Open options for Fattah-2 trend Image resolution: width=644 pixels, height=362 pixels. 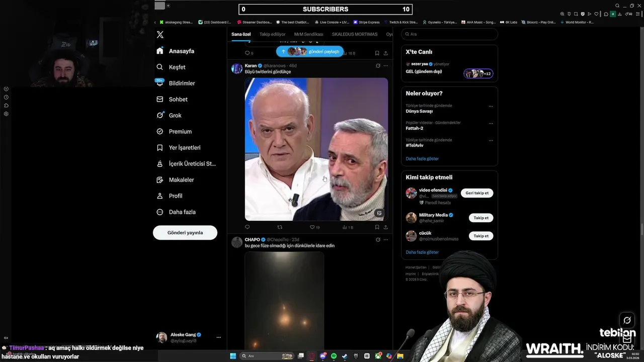tap(491, 124)
